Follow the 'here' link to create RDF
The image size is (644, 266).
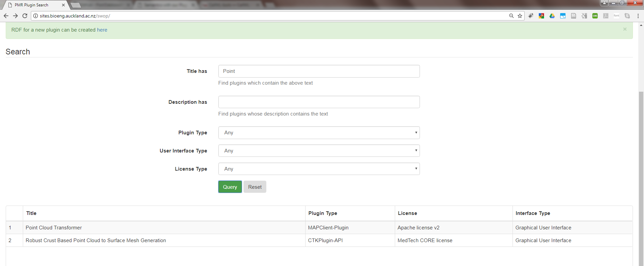(x=102, y=30)
